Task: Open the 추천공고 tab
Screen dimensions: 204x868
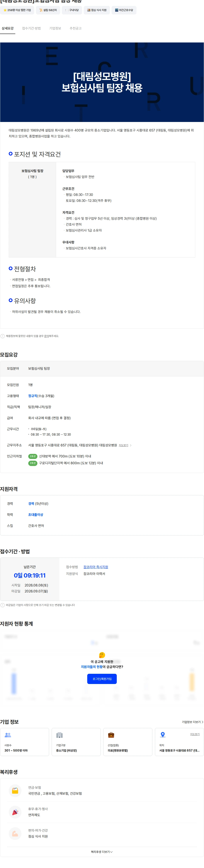Action: coord(75,28)
